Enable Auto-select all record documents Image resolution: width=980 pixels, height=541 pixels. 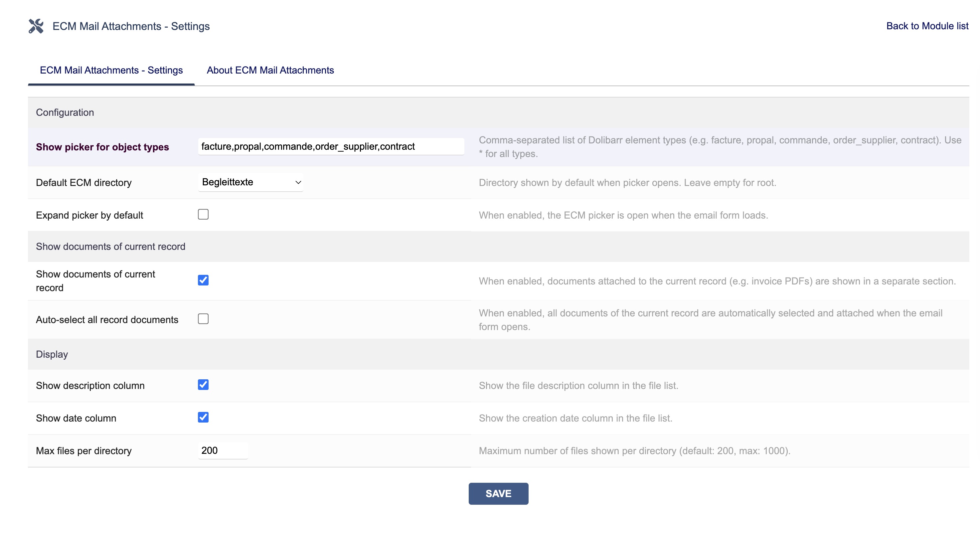pyautogui.click(x=203, y=319)
